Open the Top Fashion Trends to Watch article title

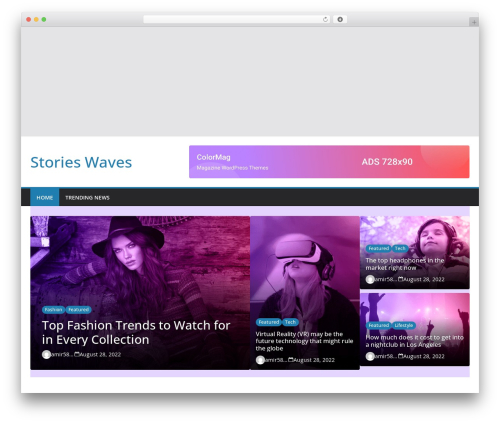pyautogui.click(x=136, y=332)
